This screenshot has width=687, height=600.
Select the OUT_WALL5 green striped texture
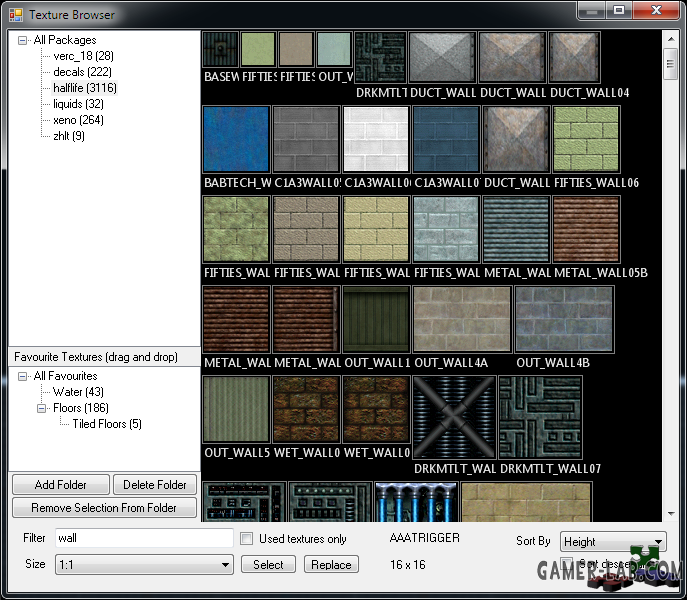point(236,409)
